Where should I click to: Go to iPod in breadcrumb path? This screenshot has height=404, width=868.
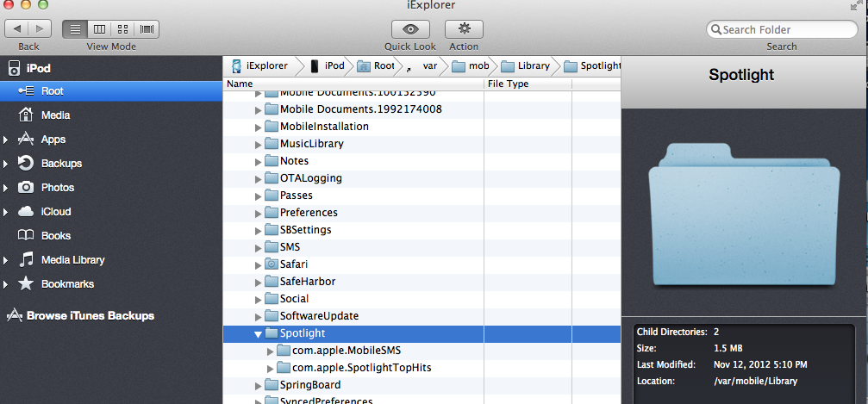pos(328,65)
